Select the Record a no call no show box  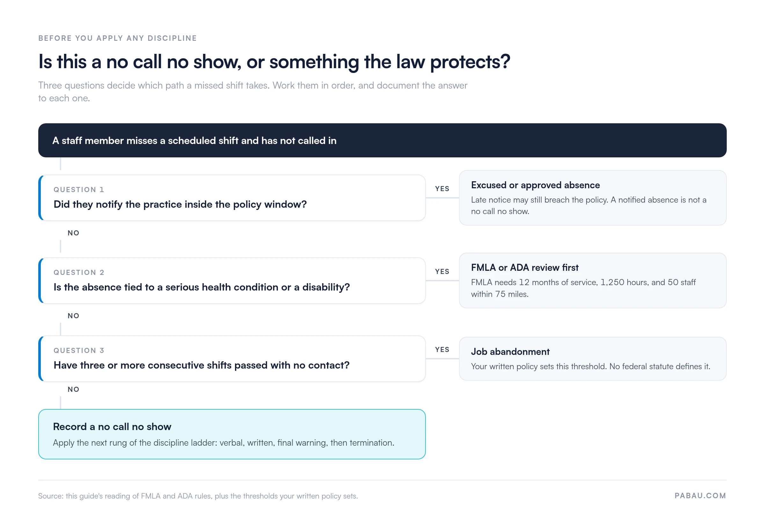tap(232, 434)
